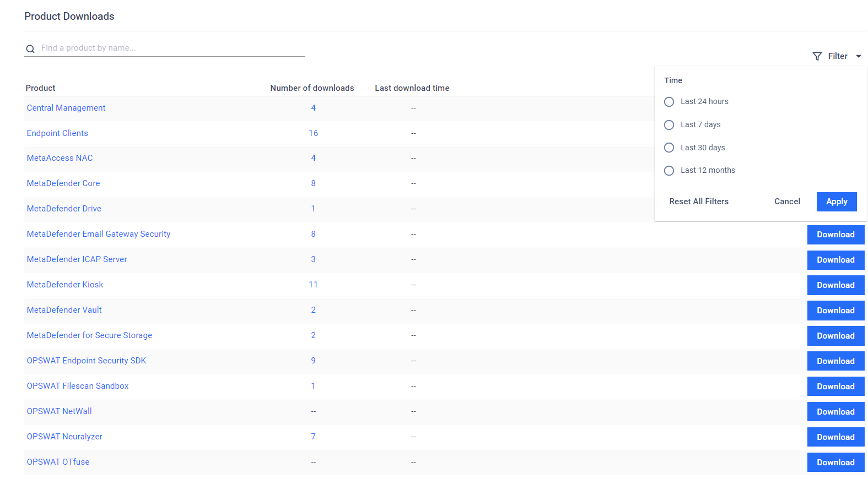Open the MetaDefender ICAP Server link
Screen dimensions: 868x484
coord(77,259)
